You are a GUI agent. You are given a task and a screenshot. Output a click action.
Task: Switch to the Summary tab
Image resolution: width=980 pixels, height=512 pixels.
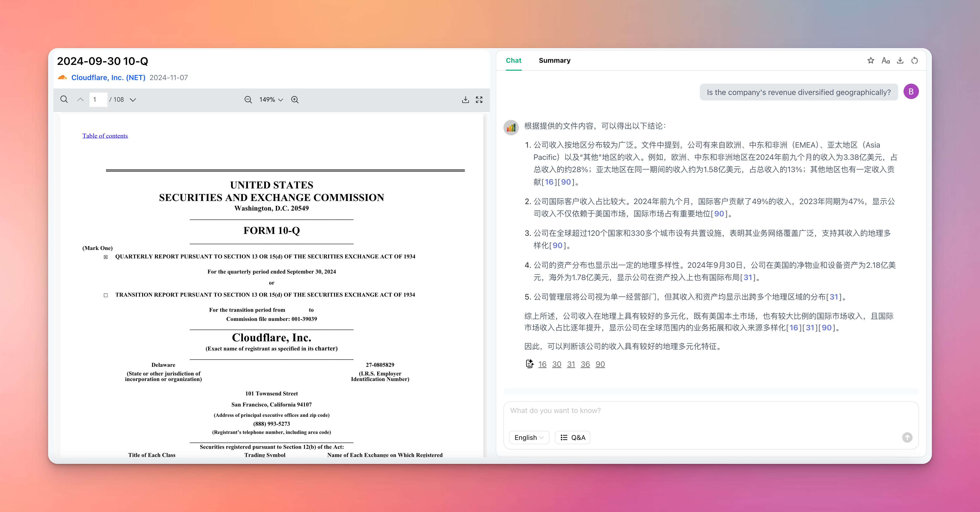point(554,61)
